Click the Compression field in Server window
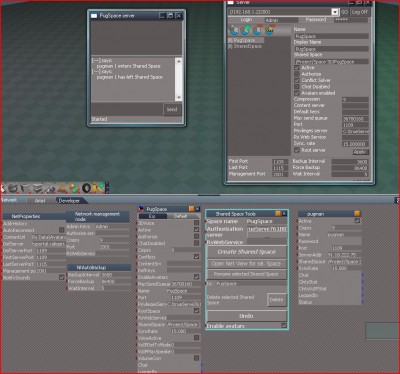The height and width of the screenshot is (374, 400). 355,99
